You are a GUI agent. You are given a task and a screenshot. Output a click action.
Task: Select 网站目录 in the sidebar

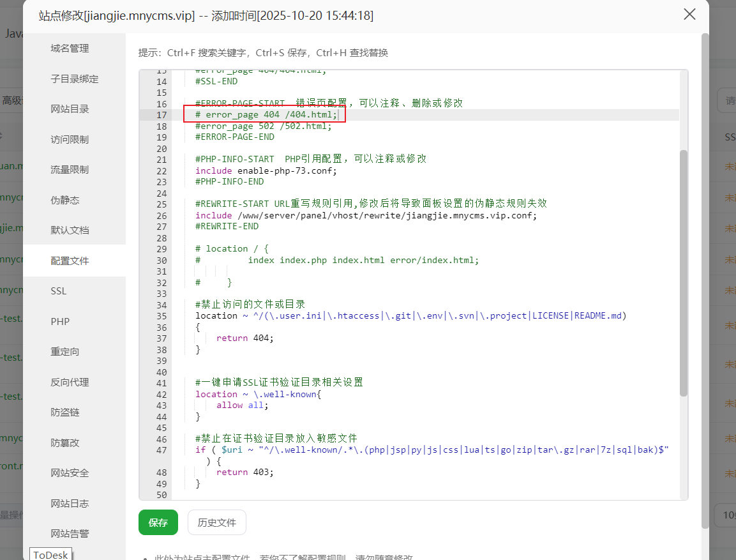point(70,109)
